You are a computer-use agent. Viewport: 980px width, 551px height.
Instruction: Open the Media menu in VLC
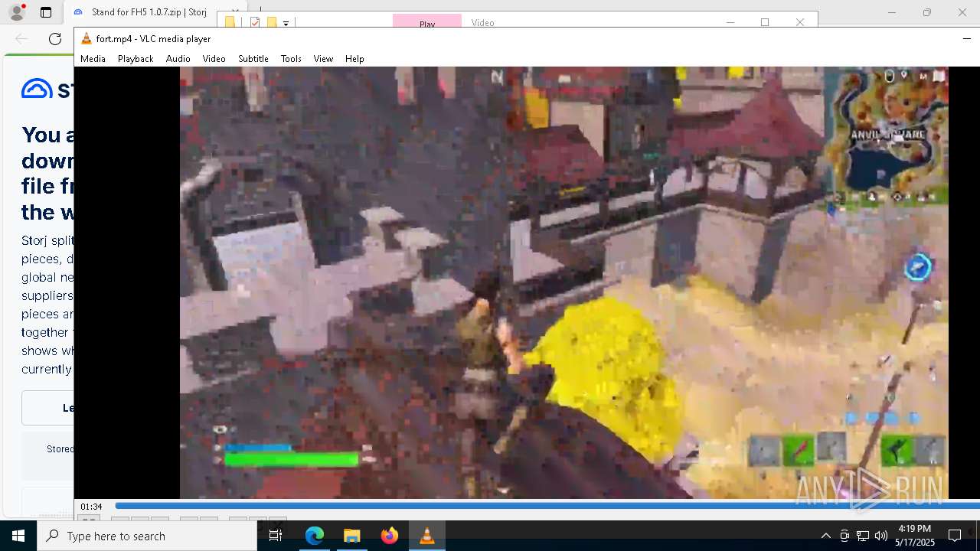click(93, 59)
